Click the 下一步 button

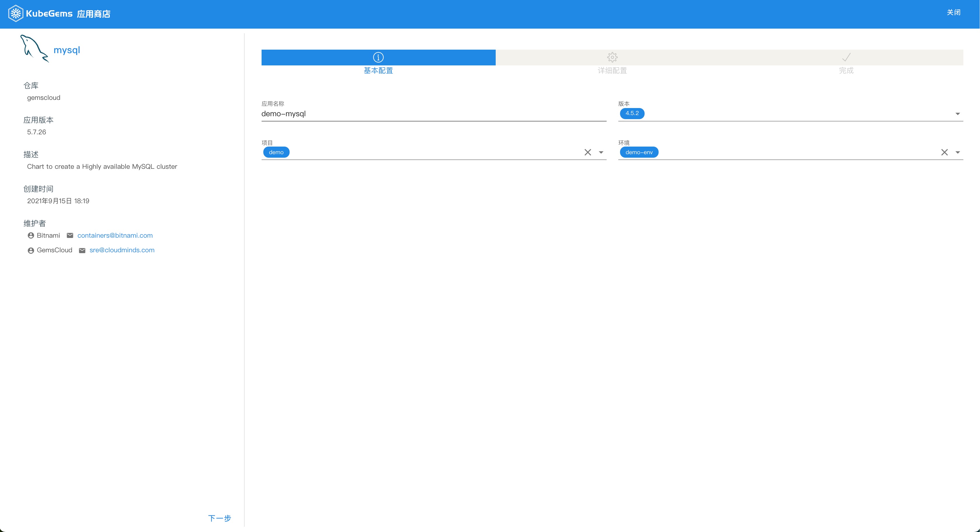pyautogui.click(x=220, y=518)
